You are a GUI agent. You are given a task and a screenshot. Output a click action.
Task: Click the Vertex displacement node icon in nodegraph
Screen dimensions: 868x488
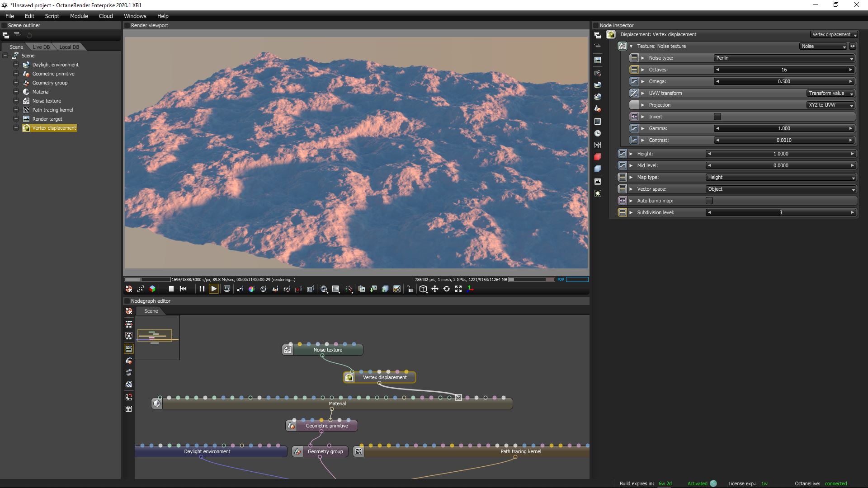[349, 377]
